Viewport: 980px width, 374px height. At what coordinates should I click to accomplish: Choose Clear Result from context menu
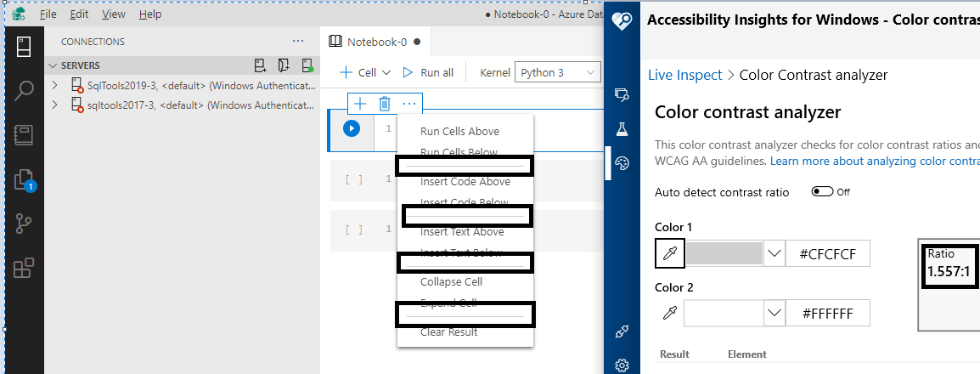448,331
